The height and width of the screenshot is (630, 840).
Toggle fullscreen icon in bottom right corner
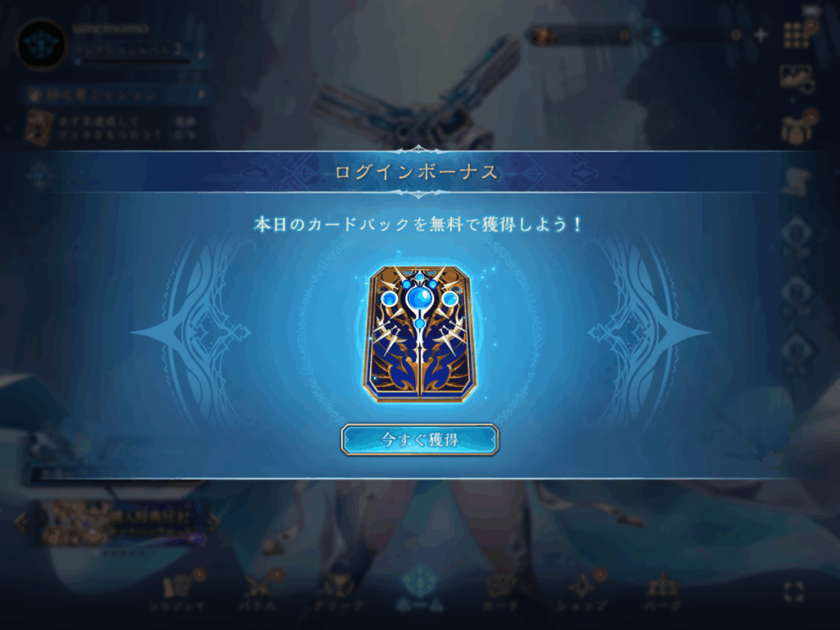(793, 592)
